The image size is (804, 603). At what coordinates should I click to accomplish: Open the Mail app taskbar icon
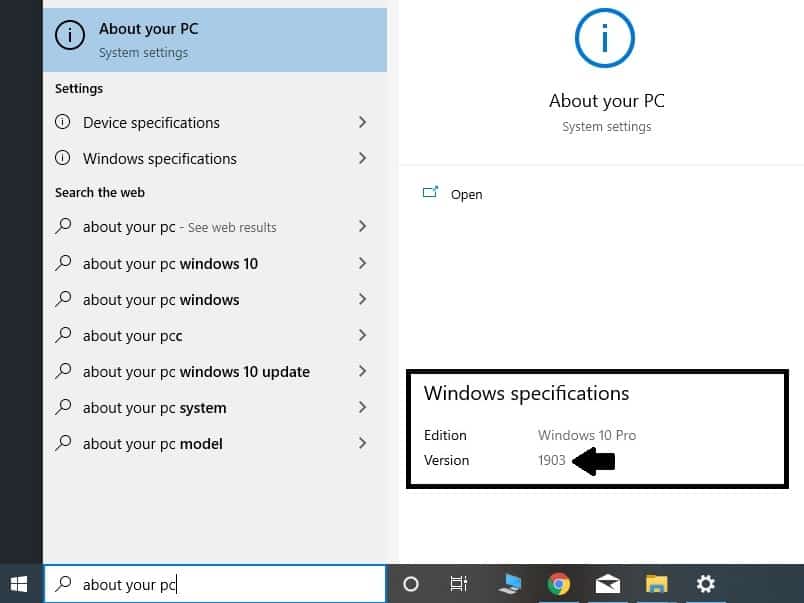pos(608,584)
